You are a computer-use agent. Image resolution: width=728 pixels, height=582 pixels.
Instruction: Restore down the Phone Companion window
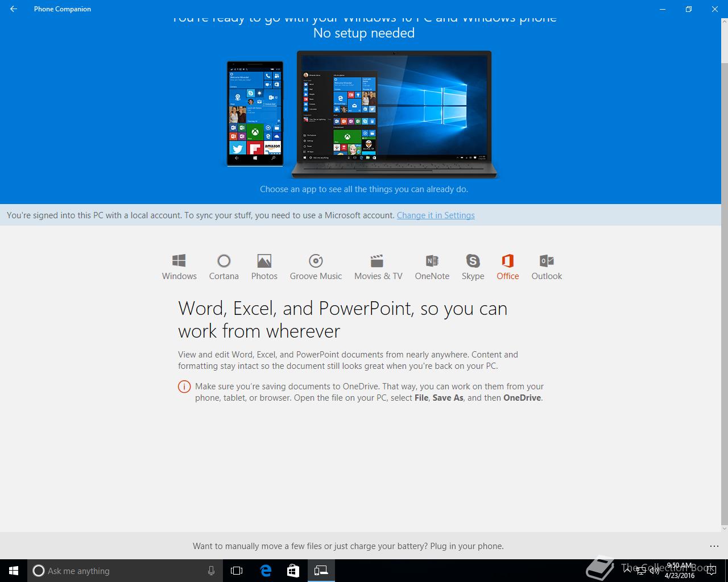688,9
